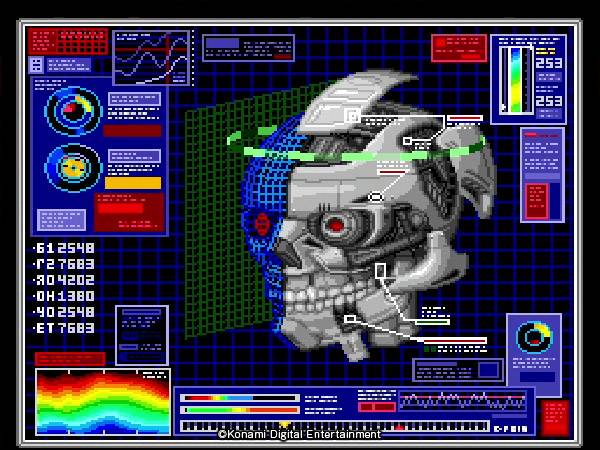
Task: Click the red grid panel in top-left corner
Action: tap(68, 41)
